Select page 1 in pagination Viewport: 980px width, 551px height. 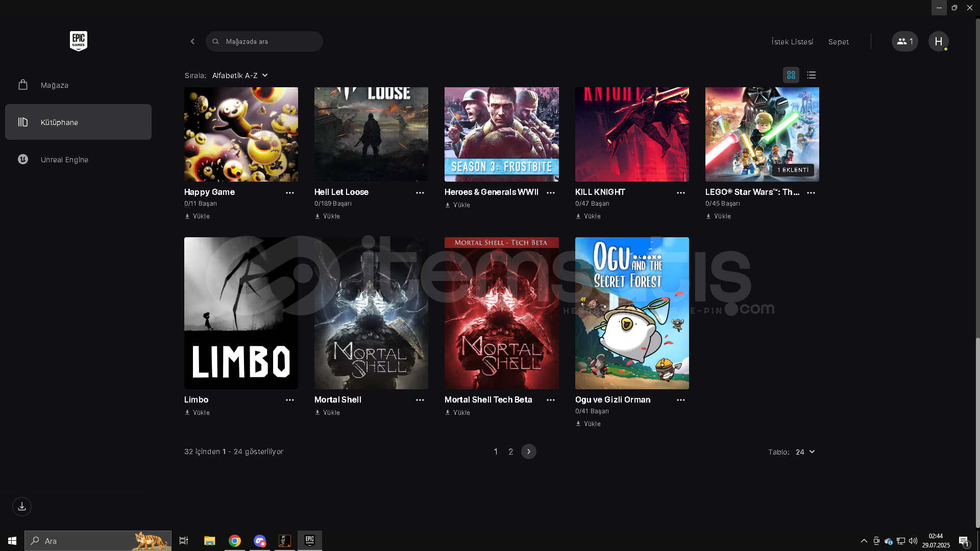(496, 452)
